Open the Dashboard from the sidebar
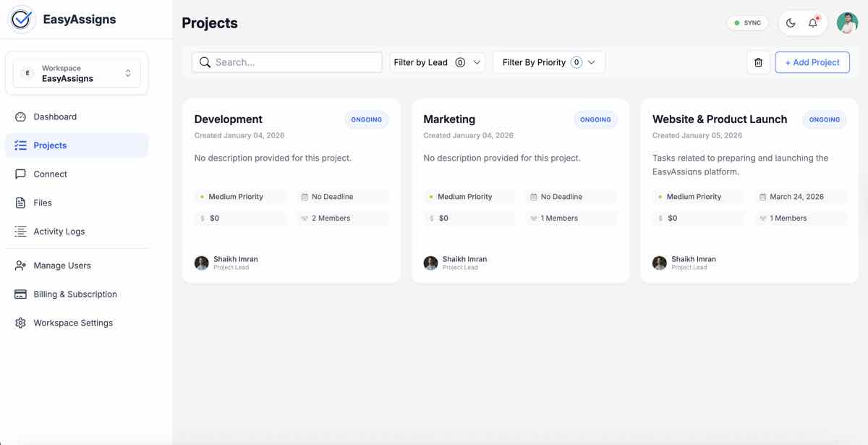This screenshot has width=868, height=445. coord(21,116)
